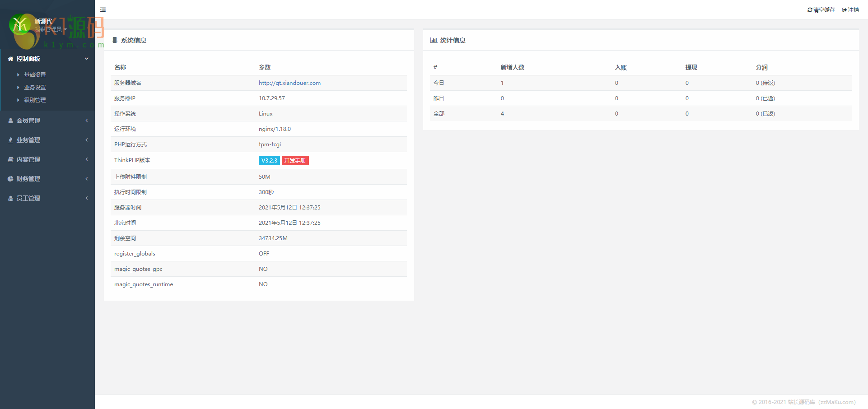Click the 分润 column header
Screen dimensions: 868x409
(x=762, y=67)
